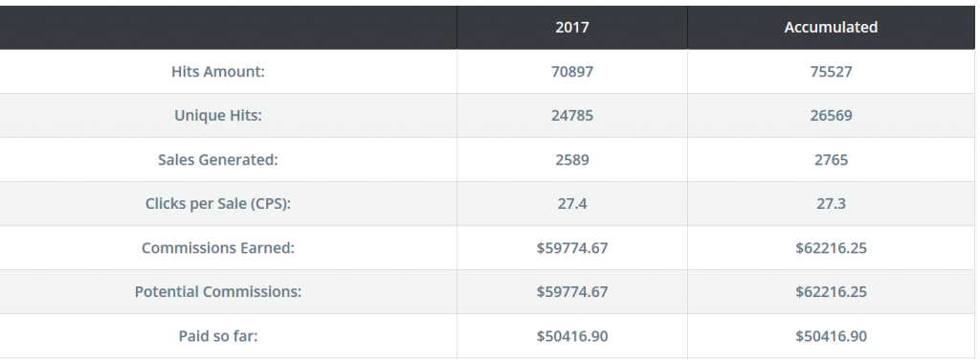The width and height of the screenshot is (980, 364).
Task: Click the Accumulated column header
Action: coord(831,28)
